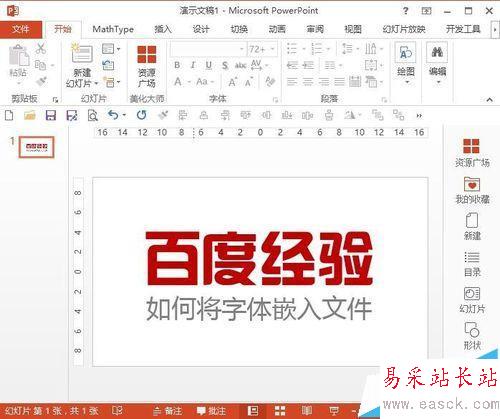This screenshot has height=419, width=500.
Task: Toggle Italic formatting
Action: point(193,65)
